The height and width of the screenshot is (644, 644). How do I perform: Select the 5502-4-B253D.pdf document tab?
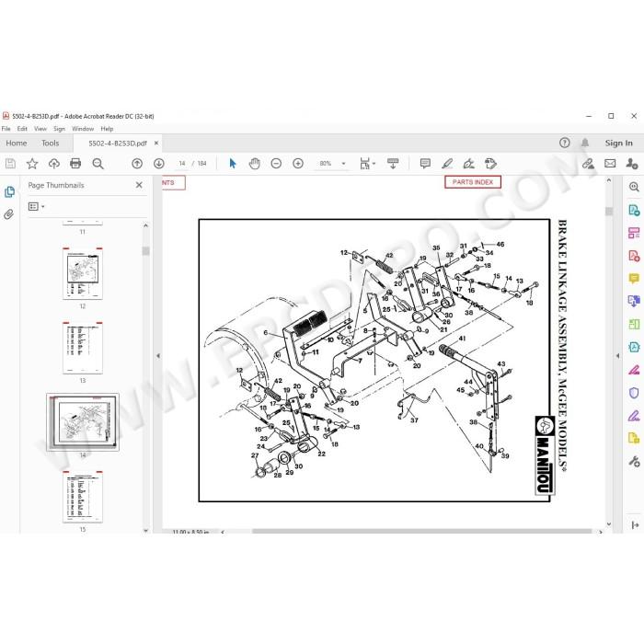pos(118,144)
